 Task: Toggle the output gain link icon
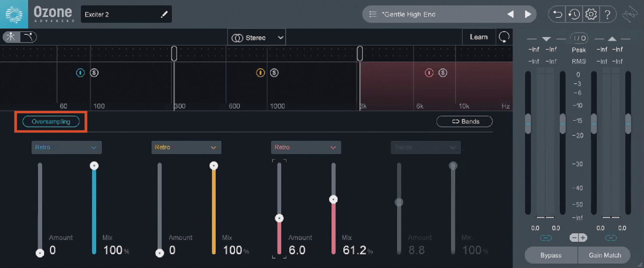point(611,237)
